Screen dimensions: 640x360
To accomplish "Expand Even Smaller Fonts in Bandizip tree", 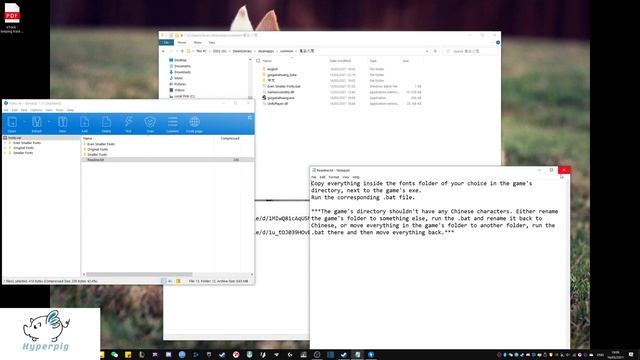I will (x=5, y=143).
